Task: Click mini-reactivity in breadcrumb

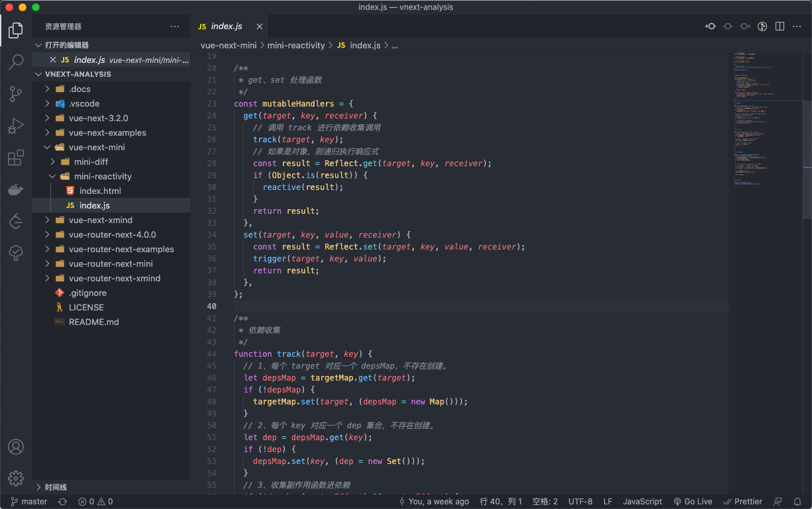Action: [296, 46]
